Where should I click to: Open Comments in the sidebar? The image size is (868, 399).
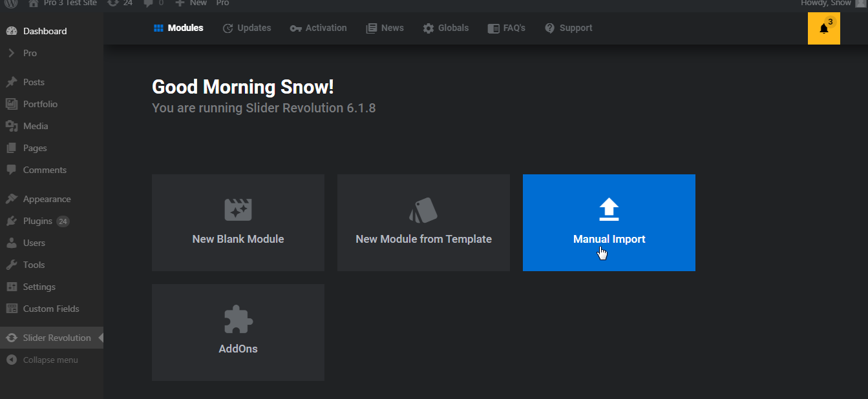point(52,170)
